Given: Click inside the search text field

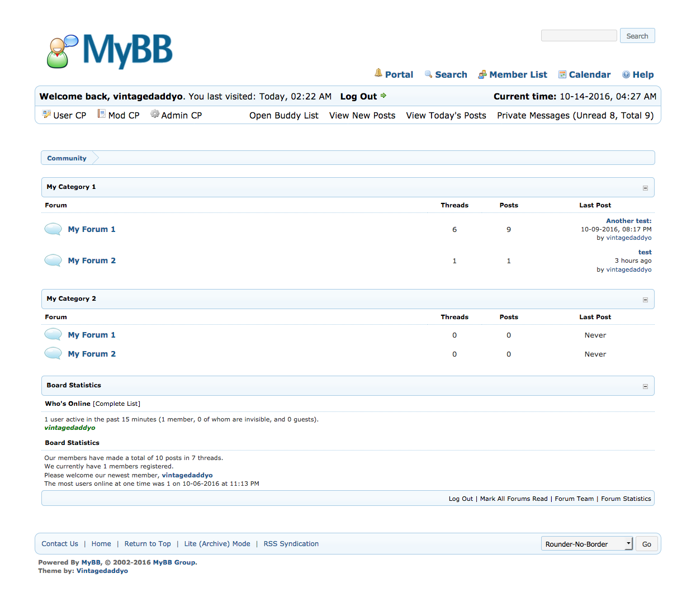Looking at the screenshot, I should click(579, 36).
